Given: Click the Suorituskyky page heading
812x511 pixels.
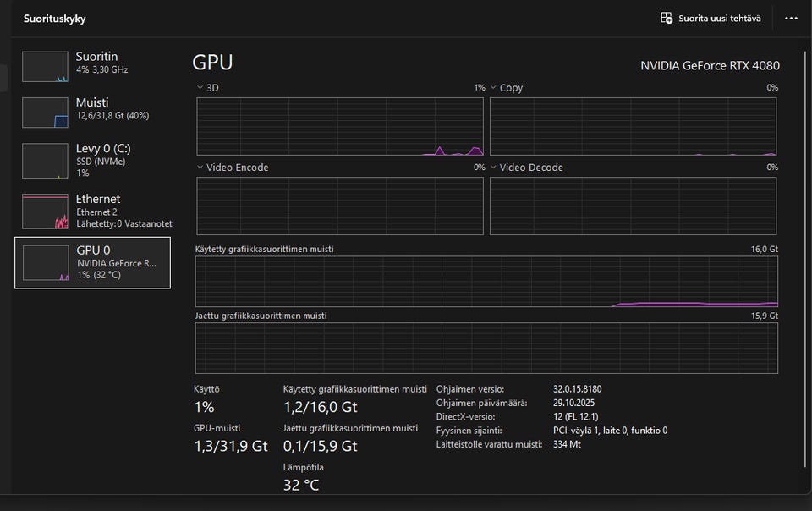Looking at the screenshot, I should click(x=54, y=18).
